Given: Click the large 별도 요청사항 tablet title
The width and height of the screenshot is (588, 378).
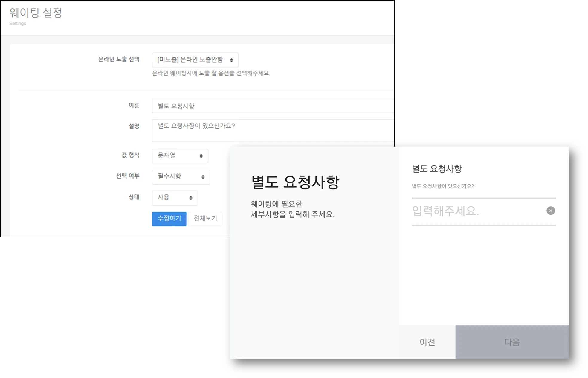Looking at the screenshot, I should [x=295, y=182].
